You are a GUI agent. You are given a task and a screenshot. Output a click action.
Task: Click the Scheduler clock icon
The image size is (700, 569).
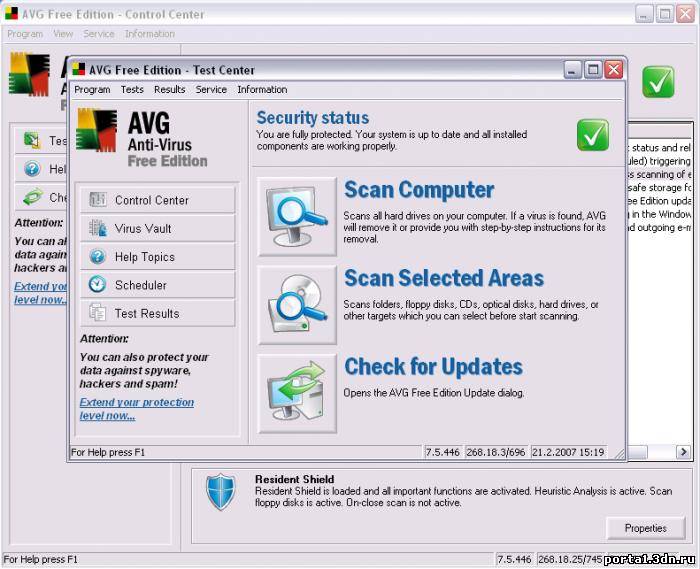tap(97, 285)
